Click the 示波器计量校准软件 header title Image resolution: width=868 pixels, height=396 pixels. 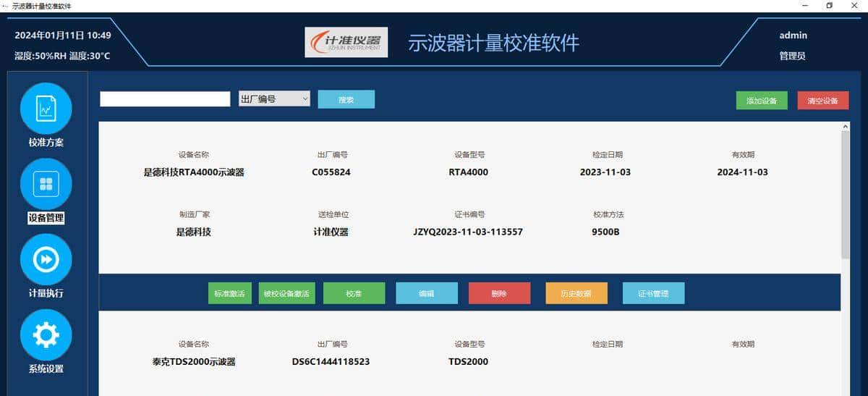(x=494, y=43)
